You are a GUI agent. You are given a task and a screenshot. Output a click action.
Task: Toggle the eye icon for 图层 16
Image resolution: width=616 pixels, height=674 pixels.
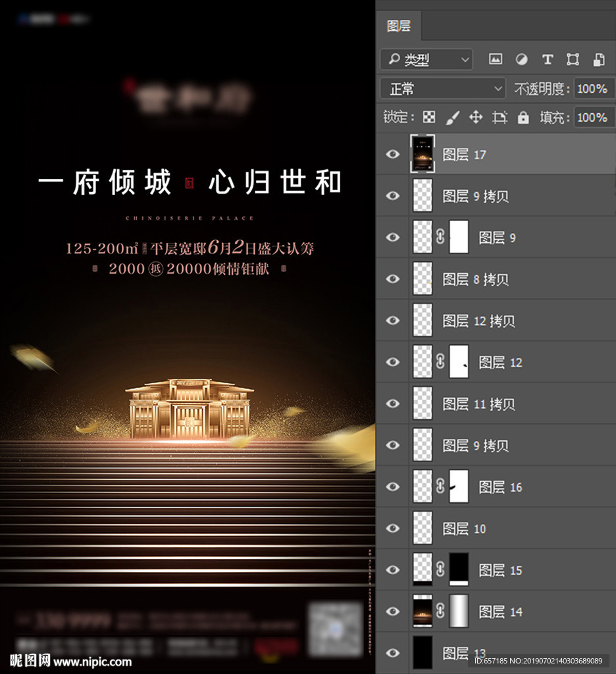[x=392, y=486]
